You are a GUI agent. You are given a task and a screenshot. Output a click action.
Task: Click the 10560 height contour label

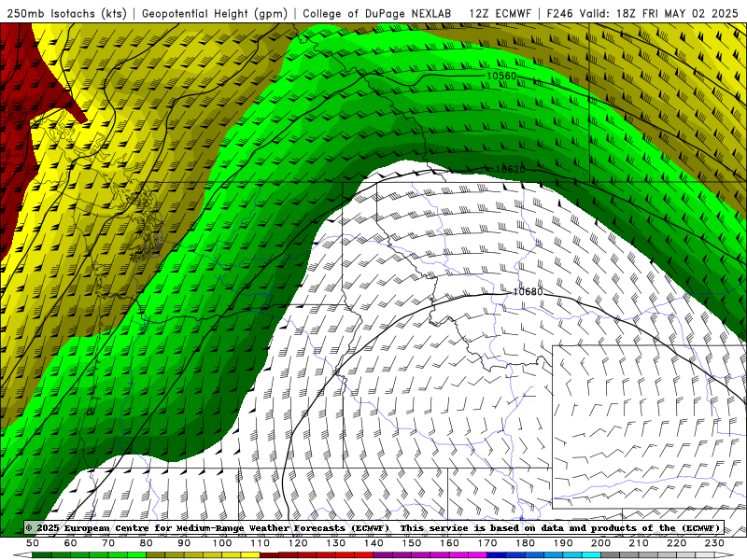(501, 77)
